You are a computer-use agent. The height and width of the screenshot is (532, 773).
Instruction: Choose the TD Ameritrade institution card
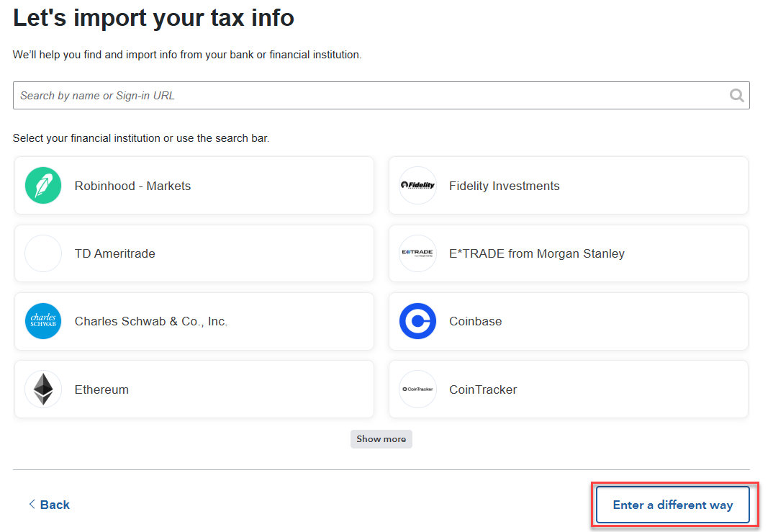[194, 253]
